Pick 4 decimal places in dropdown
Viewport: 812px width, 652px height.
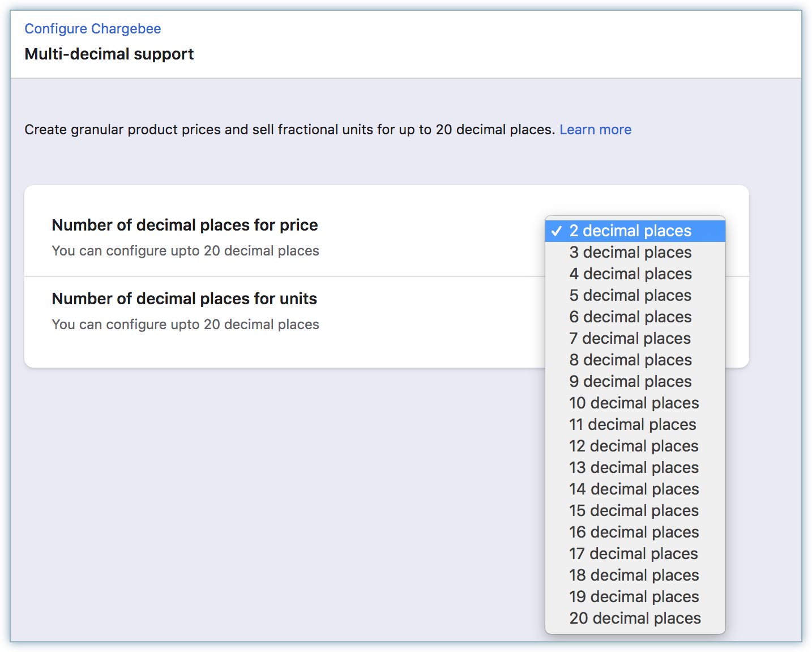630,274
